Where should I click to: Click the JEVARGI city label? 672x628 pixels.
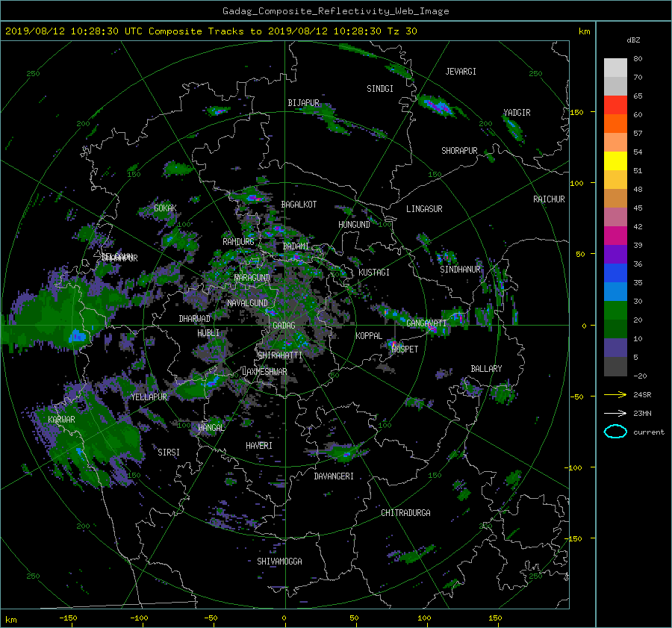[461, 72]
